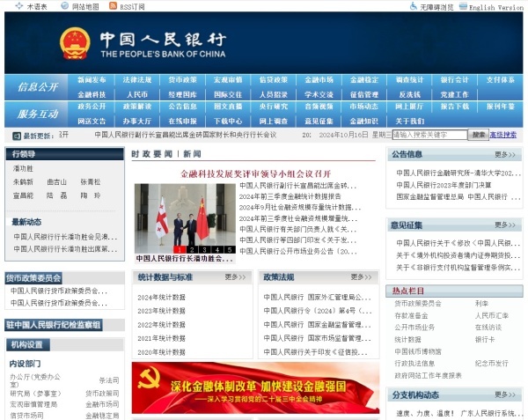Viewport: 528px width, 420px height.
Task: Open the 关于我们 menu item
Action: pyautogui.click(x=410, y=122)
